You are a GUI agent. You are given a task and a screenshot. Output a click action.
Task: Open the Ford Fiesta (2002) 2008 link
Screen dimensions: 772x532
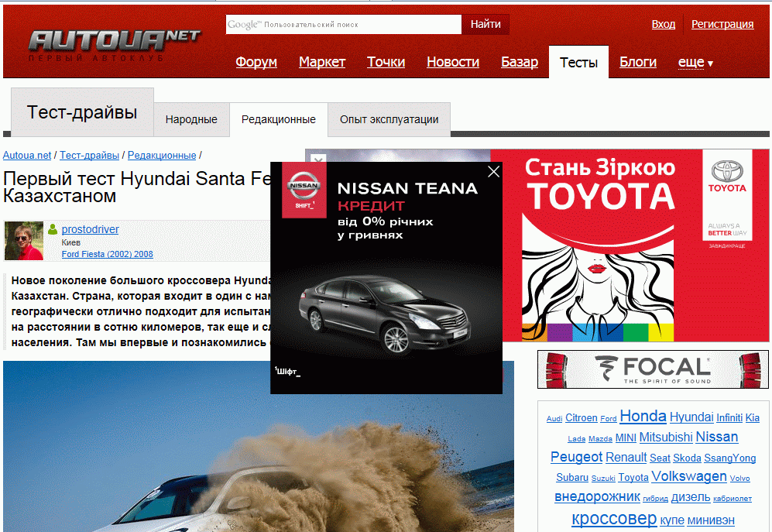pos(108,254)
